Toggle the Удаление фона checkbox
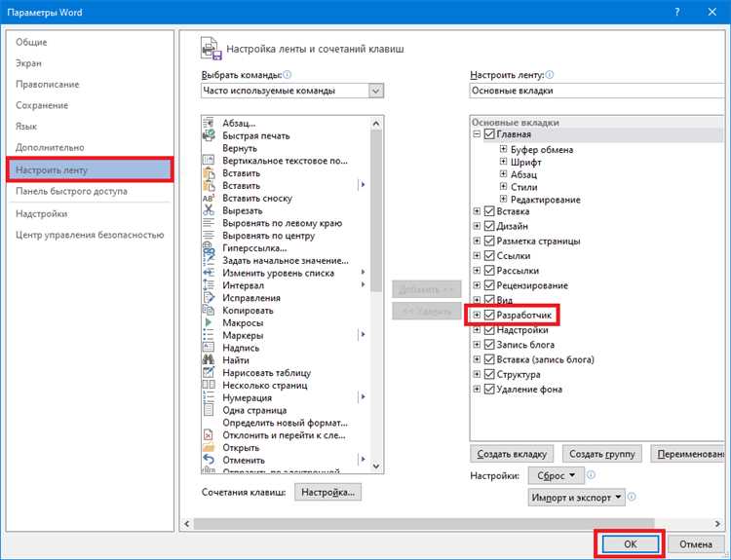 tap(489, 389)
